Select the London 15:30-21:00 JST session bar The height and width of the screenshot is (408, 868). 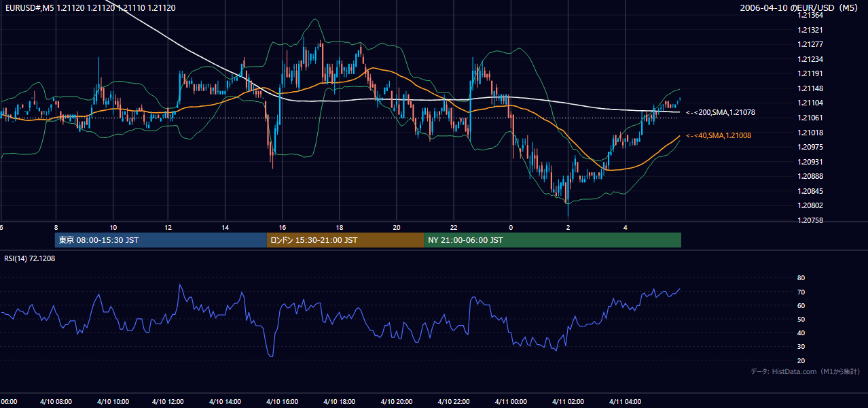346,240
